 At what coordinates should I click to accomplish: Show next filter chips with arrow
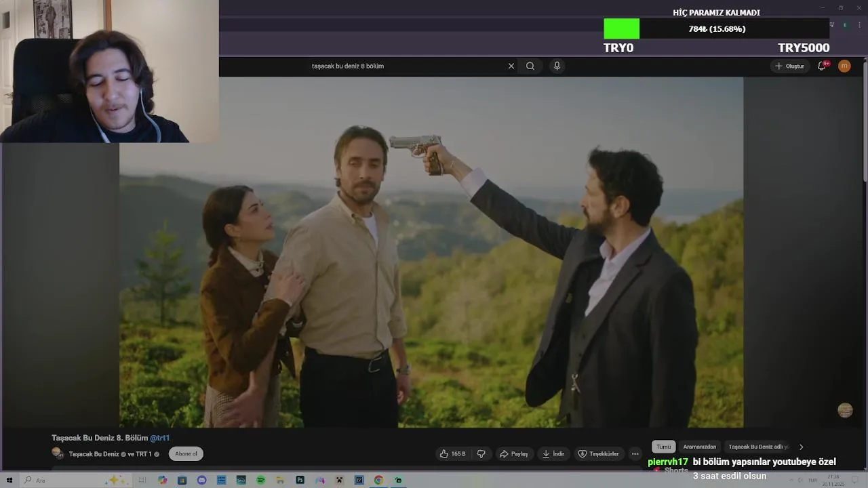[801, 447]
